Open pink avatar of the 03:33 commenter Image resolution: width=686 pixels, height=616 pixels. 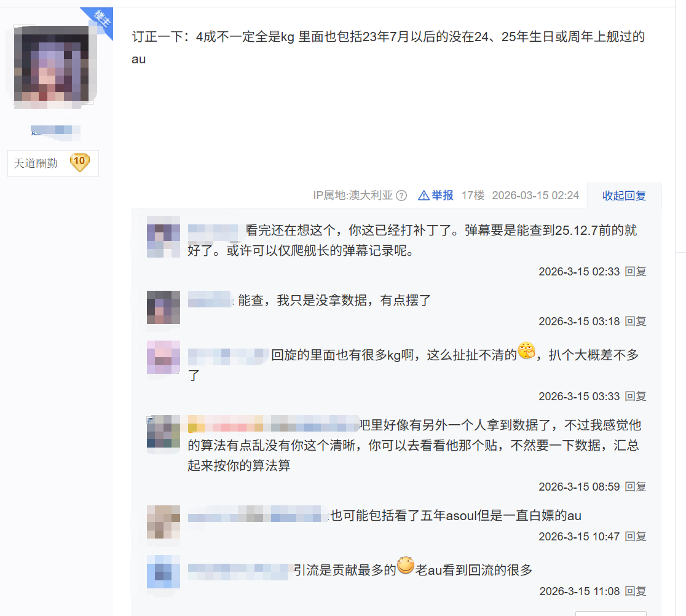163,357
